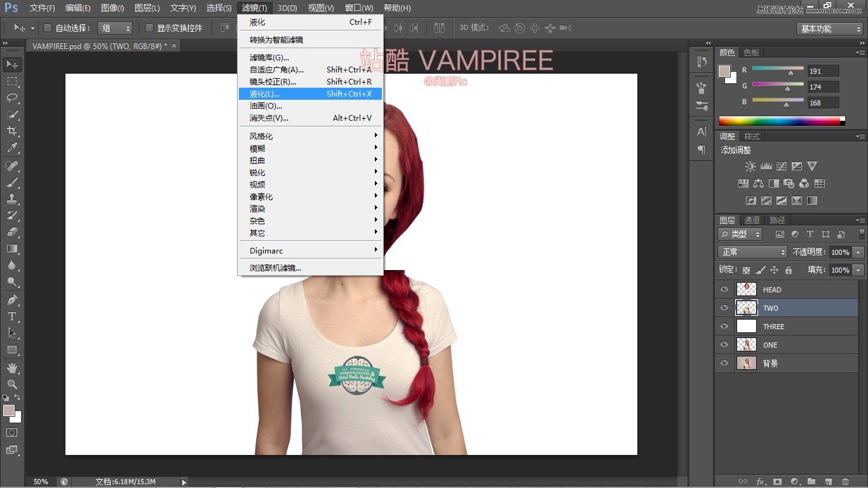Select the Move tool in the toolbox

coord(12,65)
